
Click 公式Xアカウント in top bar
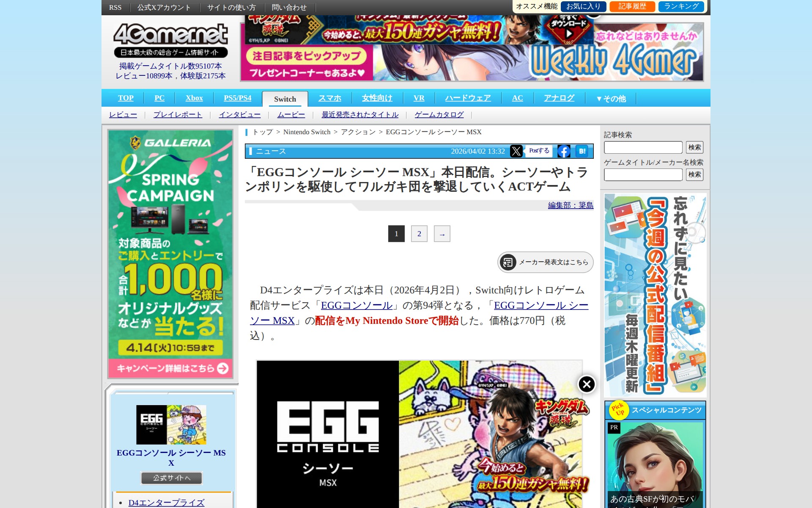tap(164, 8)
